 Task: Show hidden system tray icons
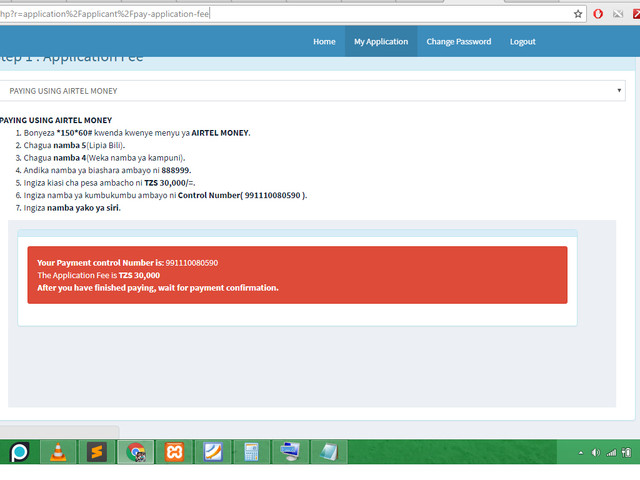click(580, 453)
